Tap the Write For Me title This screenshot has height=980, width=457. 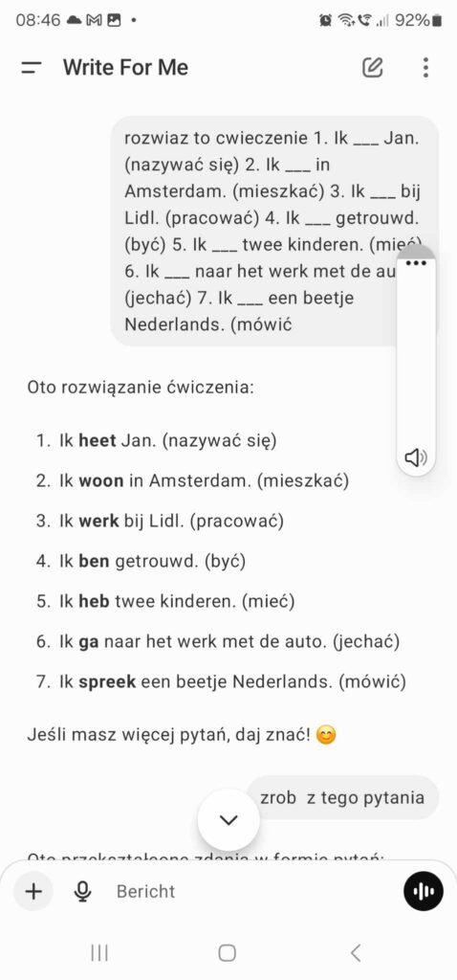click(125, 68)
